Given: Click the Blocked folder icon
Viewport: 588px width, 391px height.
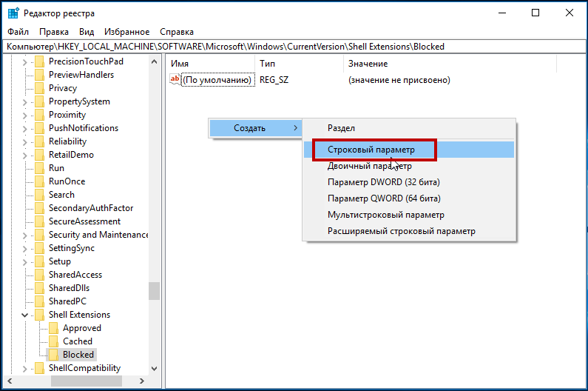Looking at the screenshot, I should pyautogui.click(x=54, y=355).
